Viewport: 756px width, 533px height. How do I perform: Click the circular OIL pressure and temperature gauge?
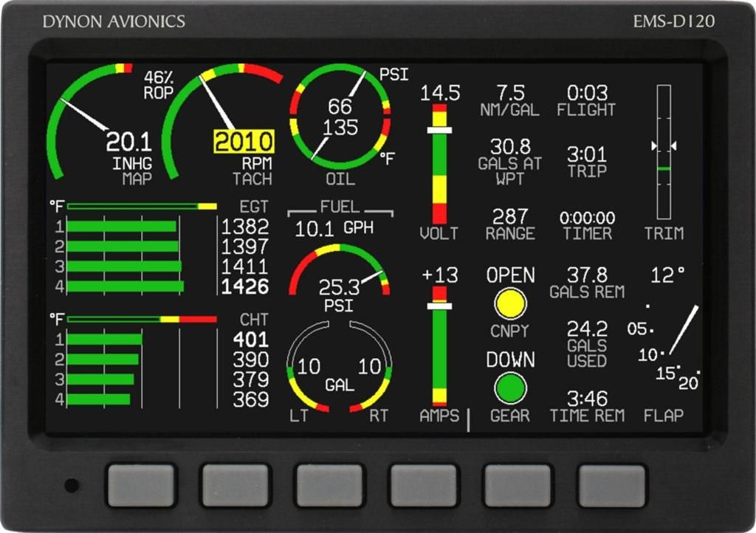(x=340, y=117)
